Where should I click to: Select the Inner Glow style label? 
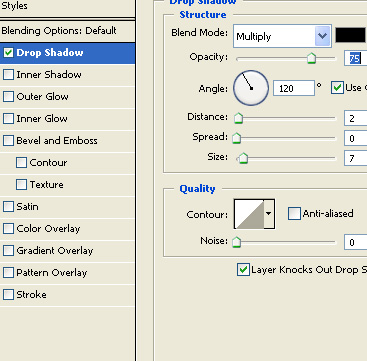click(x=42, y=119)
